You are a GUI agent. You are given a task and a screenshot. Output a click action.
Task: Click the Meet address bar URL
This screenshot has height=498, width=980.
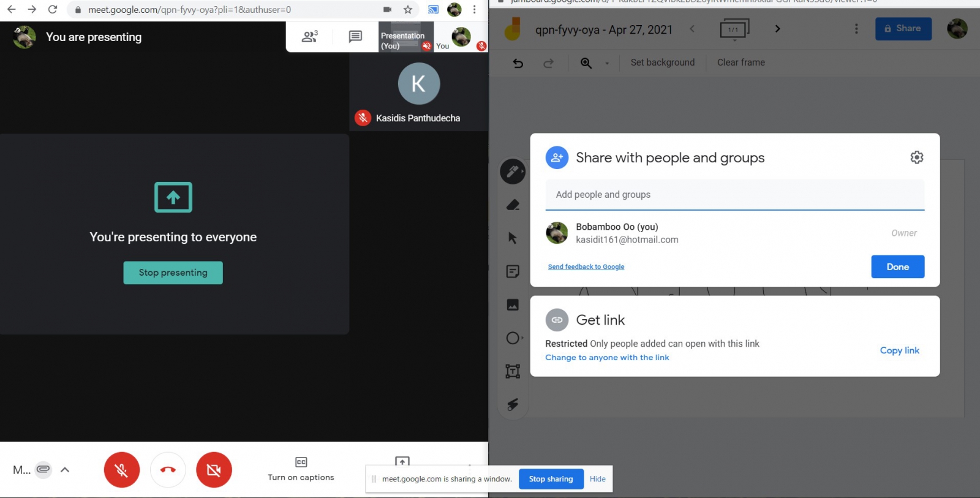(189, 10)
